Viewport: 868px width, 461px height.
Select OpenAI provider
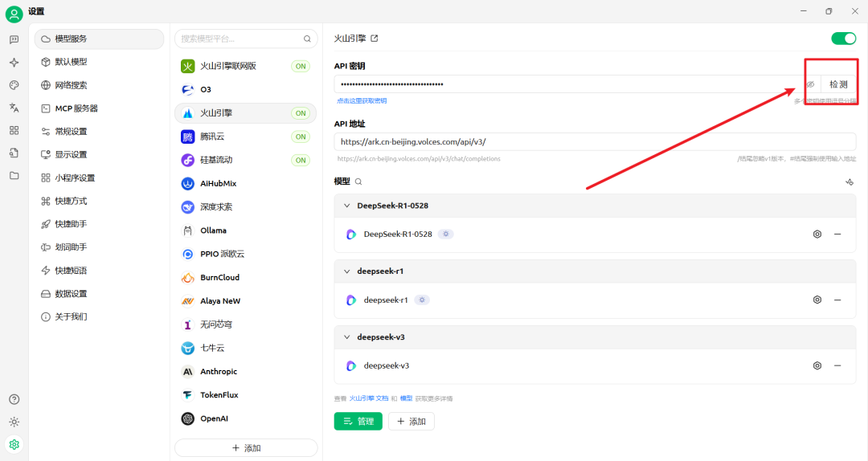pyautogui.click(x=245, y=418)
